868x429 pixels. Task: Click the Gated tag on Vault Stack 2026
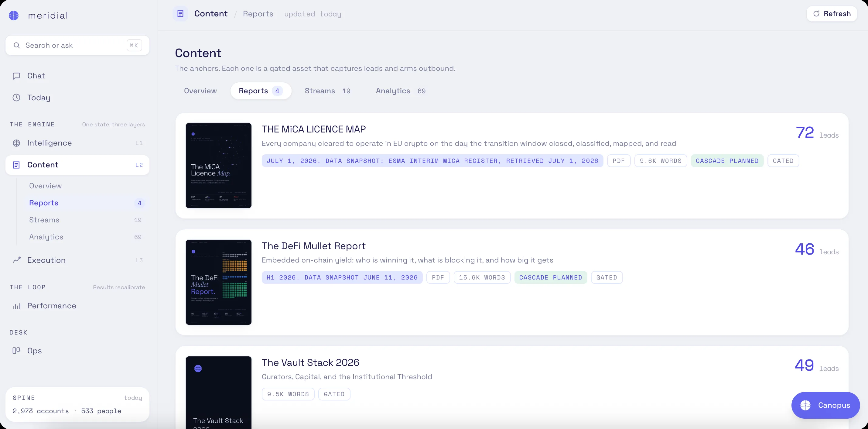334,394
